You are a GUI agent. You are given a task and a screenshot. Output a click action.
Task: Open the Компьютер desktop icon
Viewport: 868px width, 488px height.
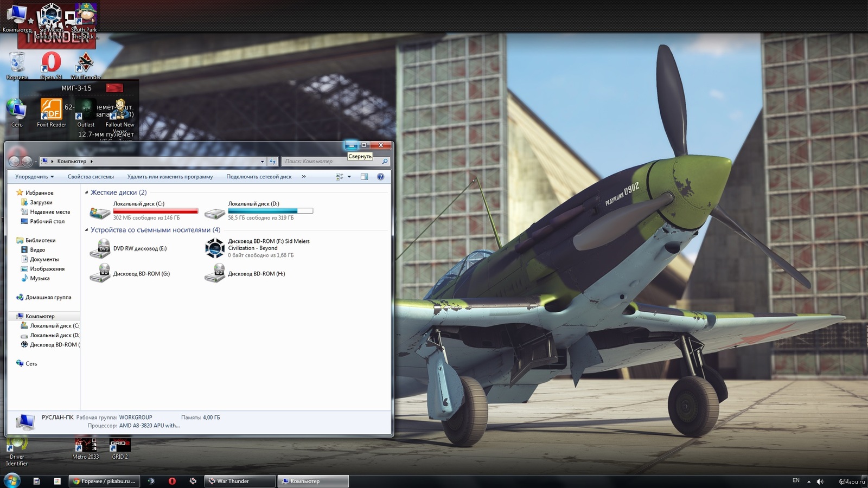[17, 18]
